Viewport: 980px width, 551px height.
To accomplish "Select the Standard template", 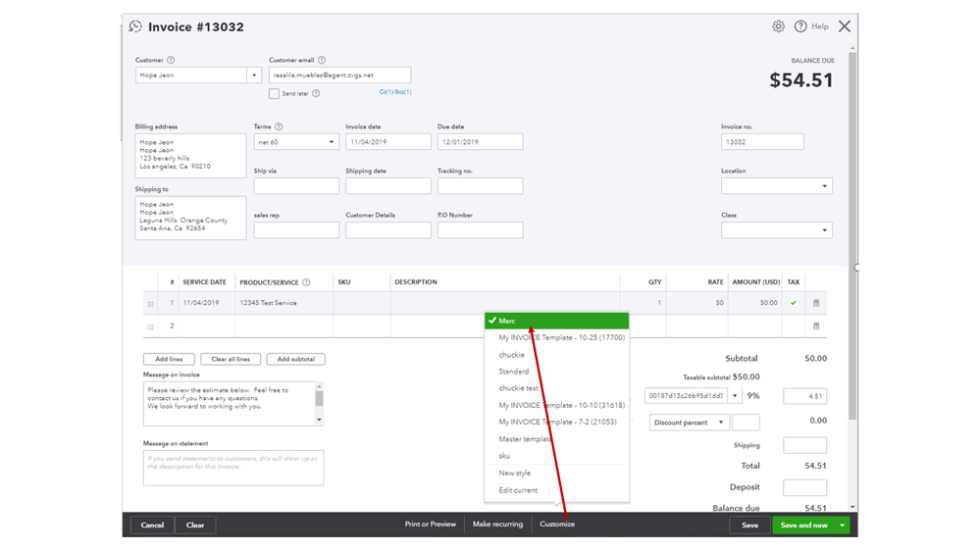I will pos(514,371).
